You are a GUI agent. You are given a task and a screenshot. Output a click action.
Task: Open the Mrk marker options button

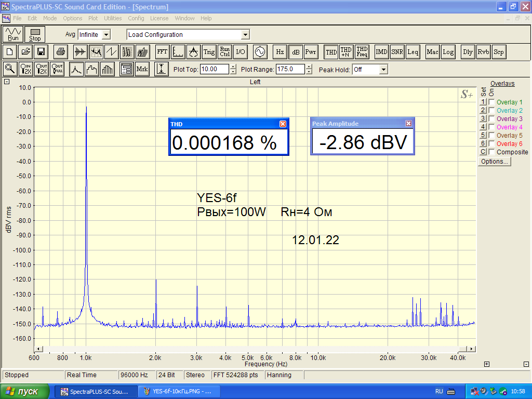coord(142,69)
